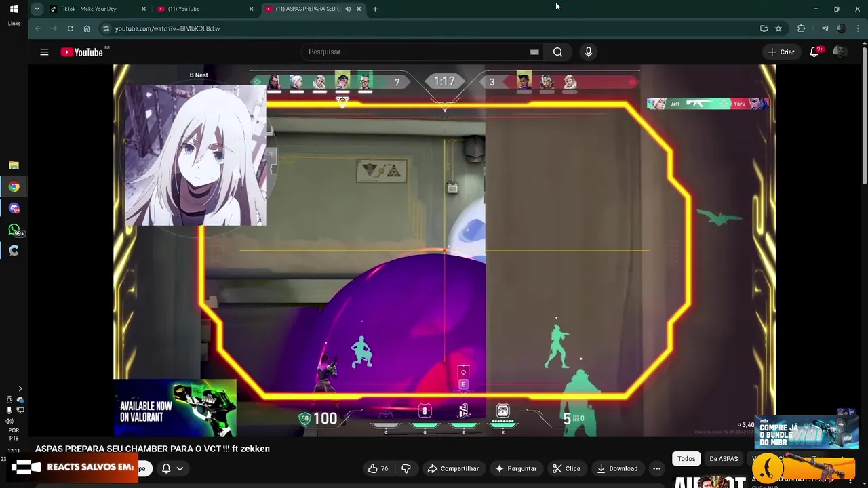
Task: Go back in browser history
Action: coord(38,28)
